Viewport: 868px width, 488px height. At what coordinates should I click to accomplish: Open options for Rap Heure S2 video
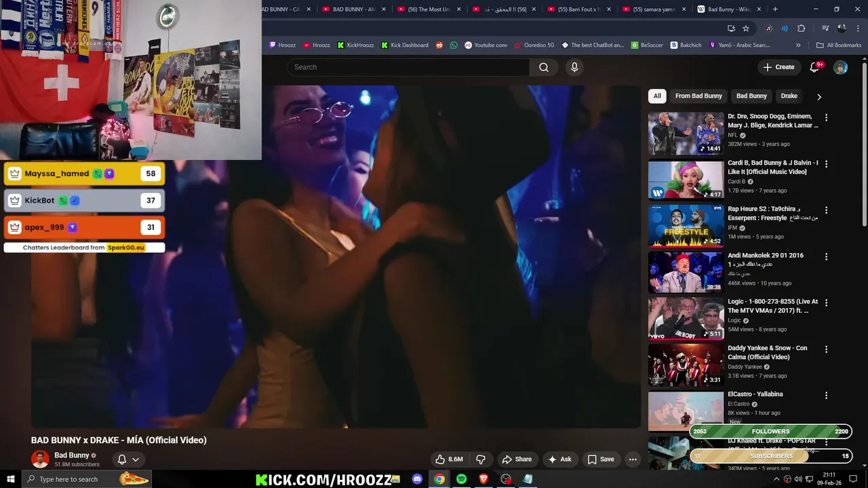826,210
